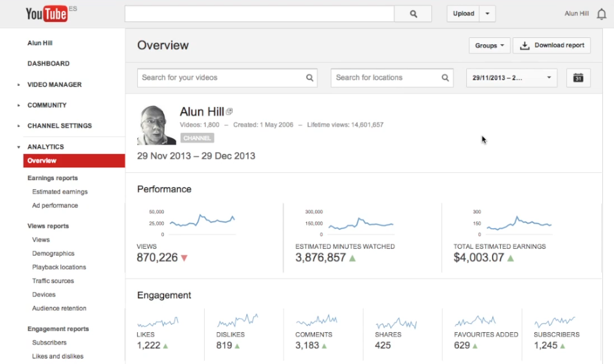Image resolution: width=614 pixels, height=364 pixels.
Task: Click the green arrow next to Total Estimated Earnings
Action: [x=510, y=258]
